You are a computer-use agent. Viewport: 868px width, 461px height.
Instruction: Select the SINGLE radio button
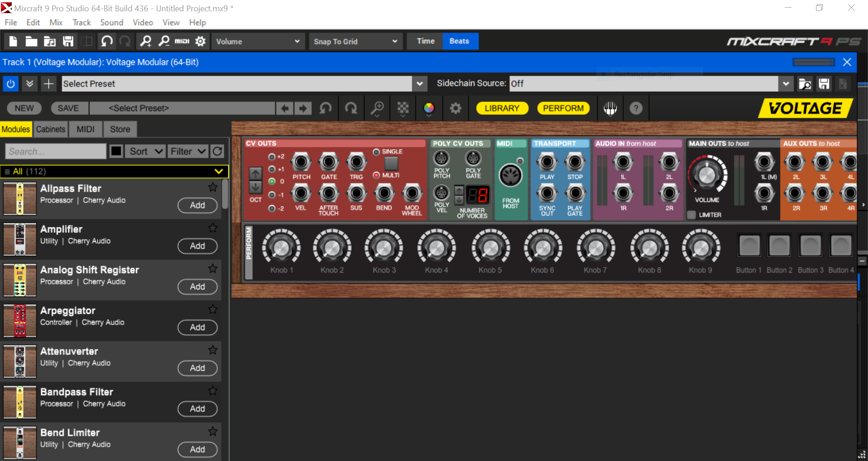tap(376, 152)
